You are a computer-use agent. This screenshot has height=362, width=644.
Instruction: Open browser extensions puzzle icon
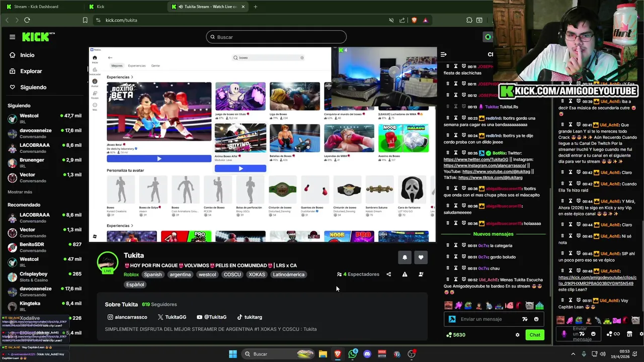pos(469,20)
